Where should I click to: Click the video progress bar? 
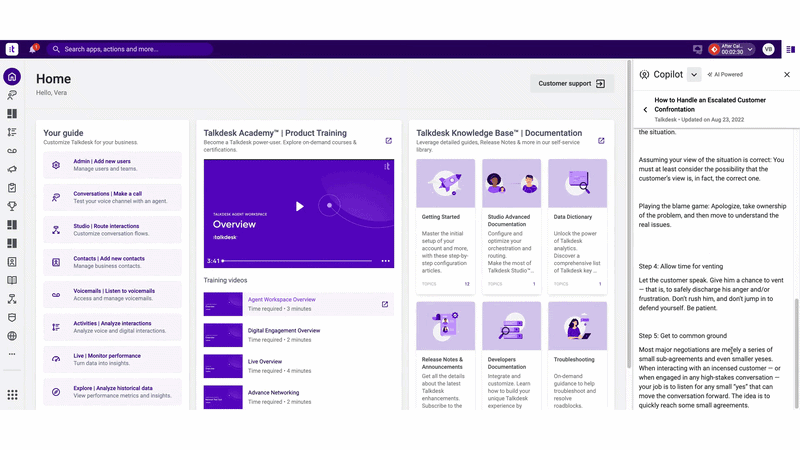coord(297,261)
